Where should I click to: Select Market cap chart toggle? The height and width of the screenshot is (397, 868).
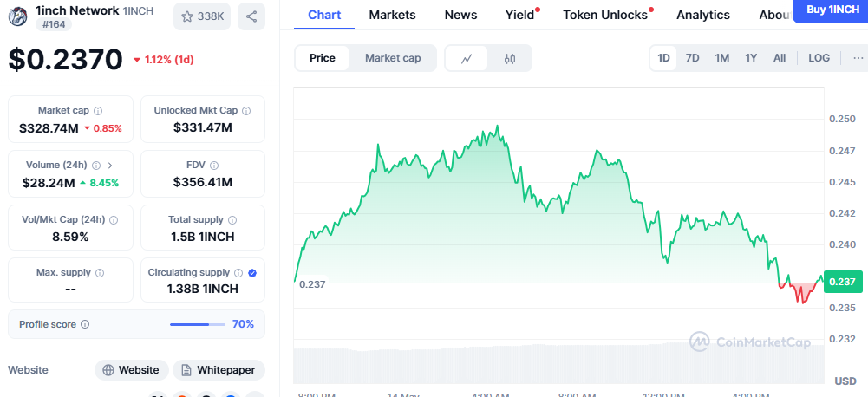click(x=393, y=58)
